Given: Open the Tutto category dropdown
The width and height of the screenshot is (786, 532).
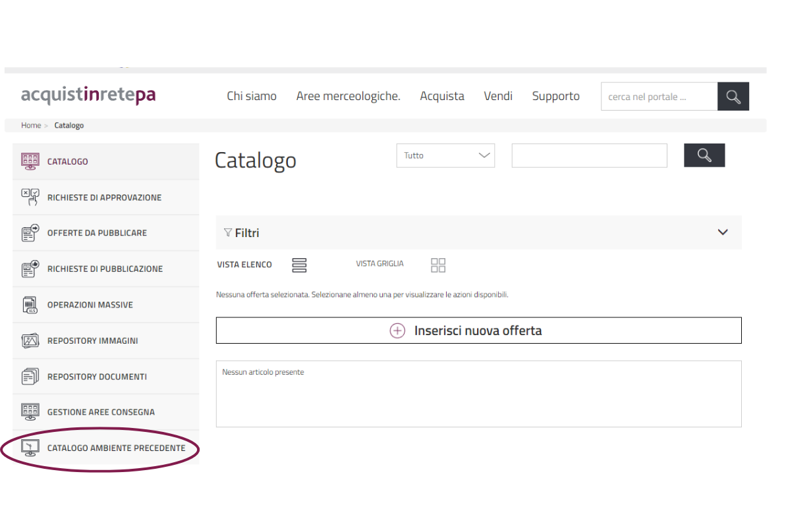Looking at the screenshot, I should coord(445,156).
